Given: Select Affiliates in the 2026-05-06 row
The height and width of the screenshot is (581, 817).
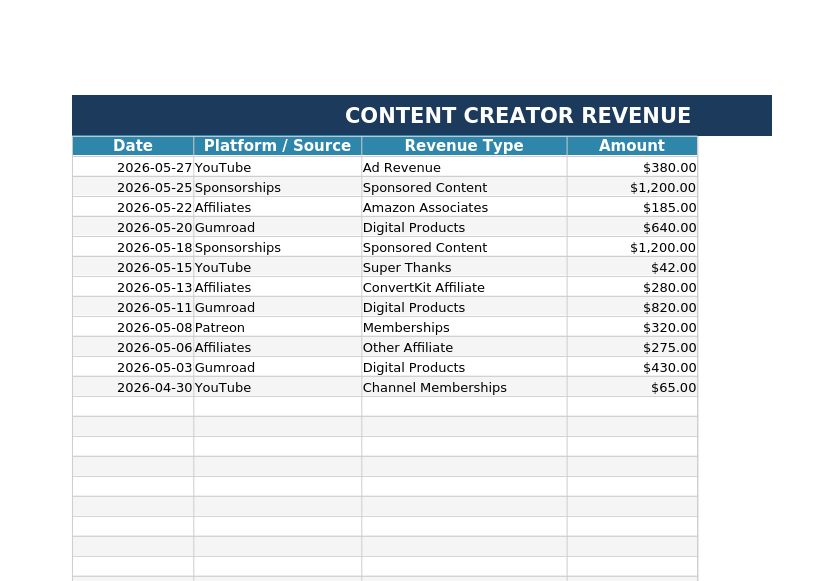Looking at the screenshot, I should tap(277, 348).
